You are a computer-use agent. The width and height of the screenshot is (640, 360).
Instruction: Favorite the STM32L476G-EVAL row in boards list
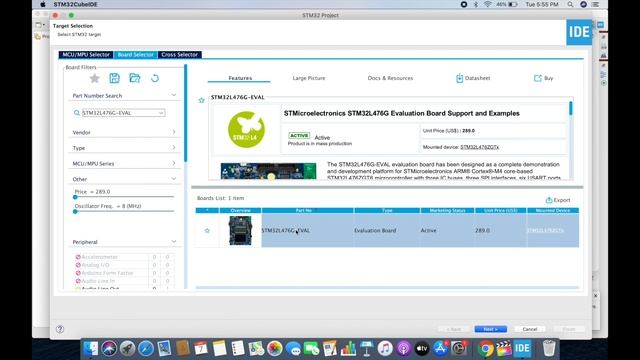pos(207,231)
